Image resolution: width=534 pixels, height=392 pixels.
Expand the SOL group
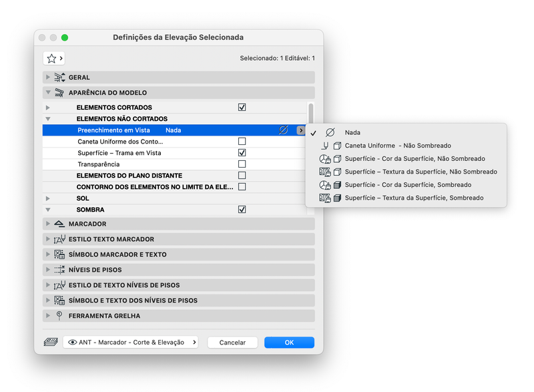tap(48, 198)
